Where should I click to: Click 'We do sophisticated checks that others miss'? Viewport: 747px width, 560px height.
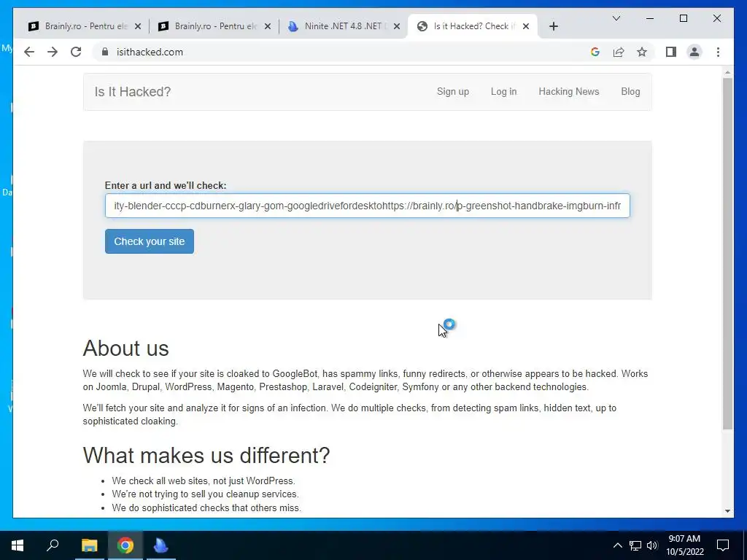coord(206,508)
